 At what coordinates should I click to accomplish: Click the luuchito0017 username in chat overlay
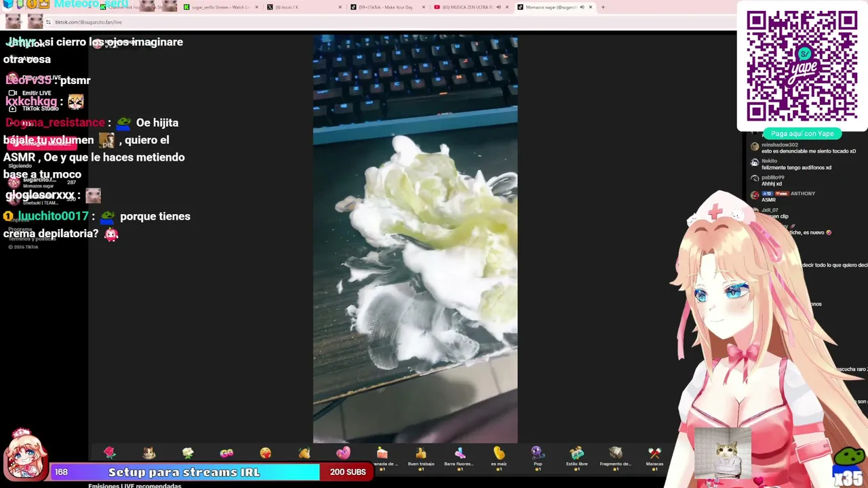pyautogui.click(x=54, y=216)
